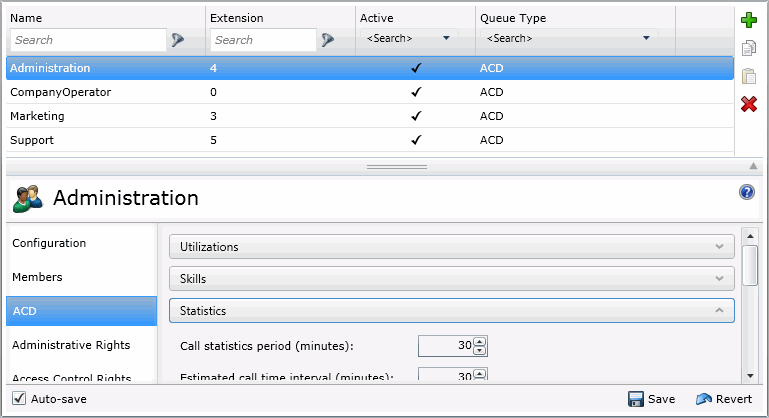The image size is (769, 418).
Task: Click the red X delete icon
Action: coord(748,104)
